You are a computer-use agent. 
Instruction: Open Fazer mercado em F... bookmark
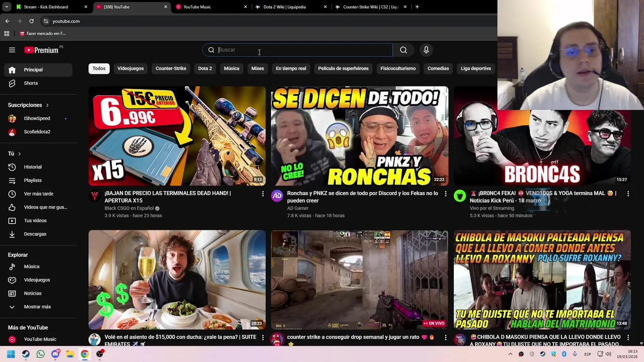(43, 34)
